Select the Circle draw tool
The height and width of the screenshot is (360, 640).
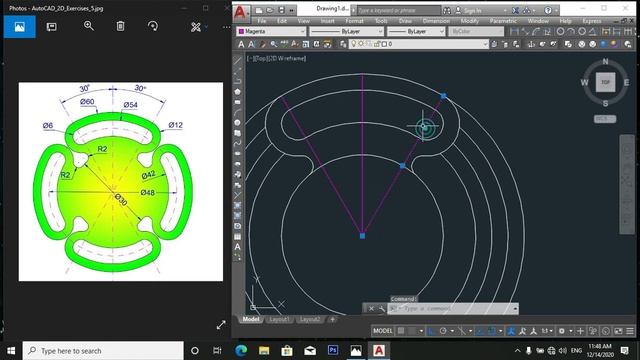click(238, 122)
